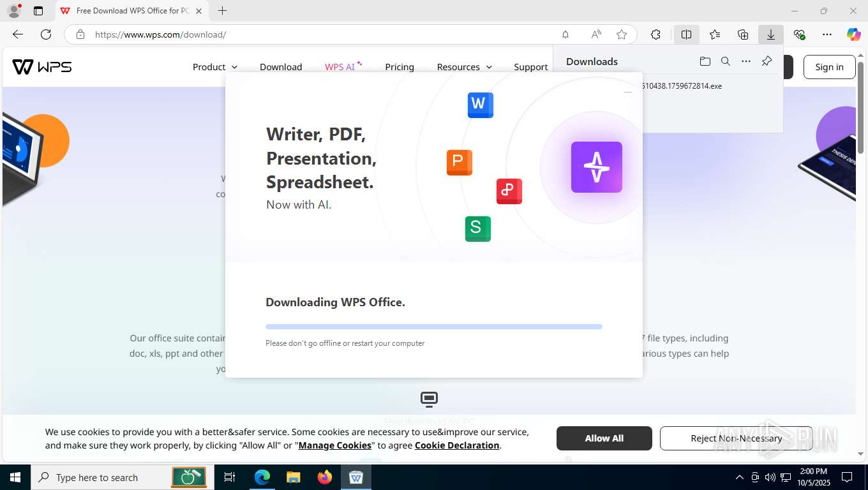
Task: Launch the Copilot icon
Action: click(853, 34)
